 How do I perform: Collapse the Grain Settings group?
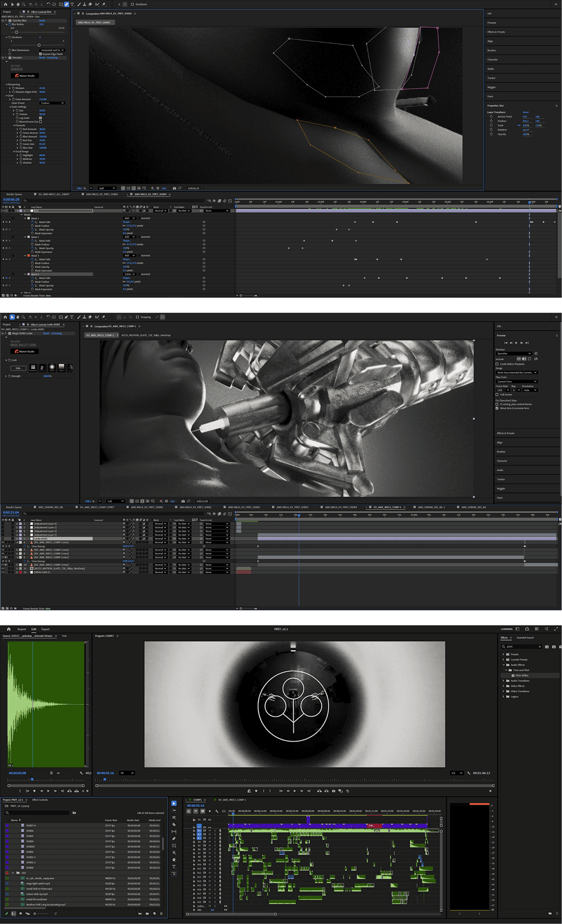tap(10, 107)
